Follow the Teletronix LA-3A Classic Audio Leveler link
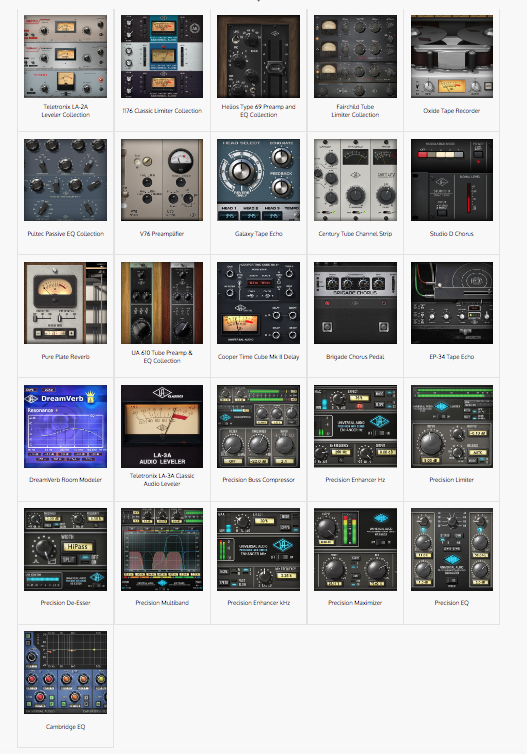This screenshot has height=754, width=527. (162, 480)
